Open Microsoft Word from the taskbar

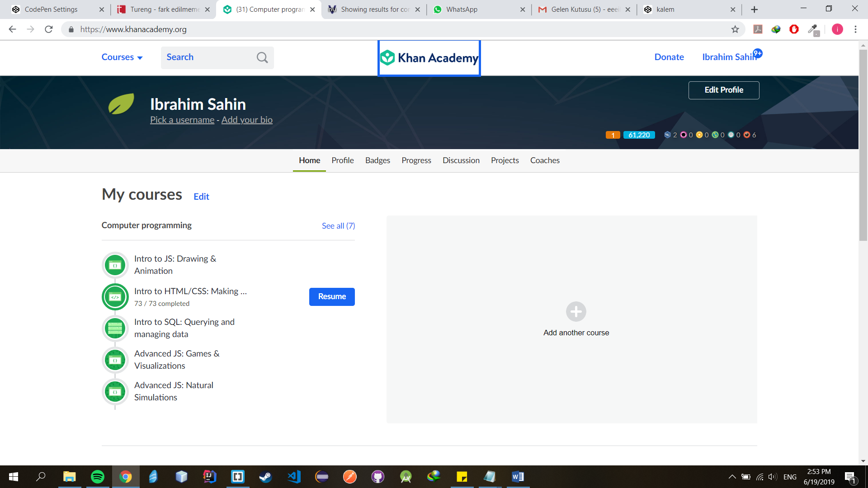[x=518, y=477]
